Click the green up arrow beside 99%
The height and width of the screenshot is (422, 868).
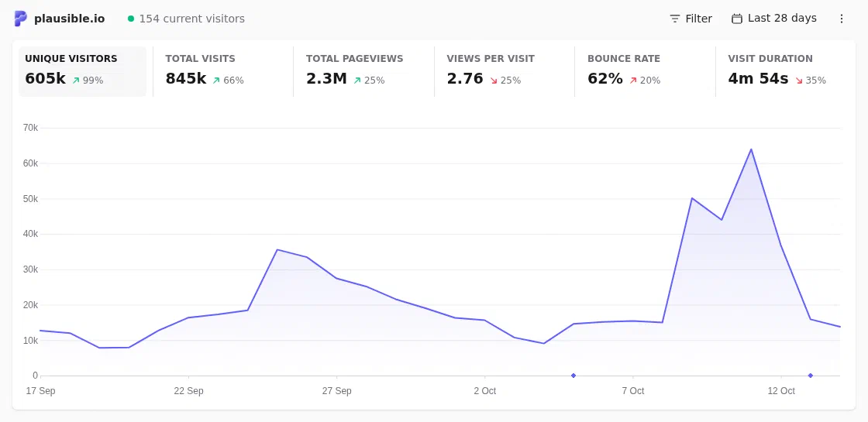click(x=76, y=81)
